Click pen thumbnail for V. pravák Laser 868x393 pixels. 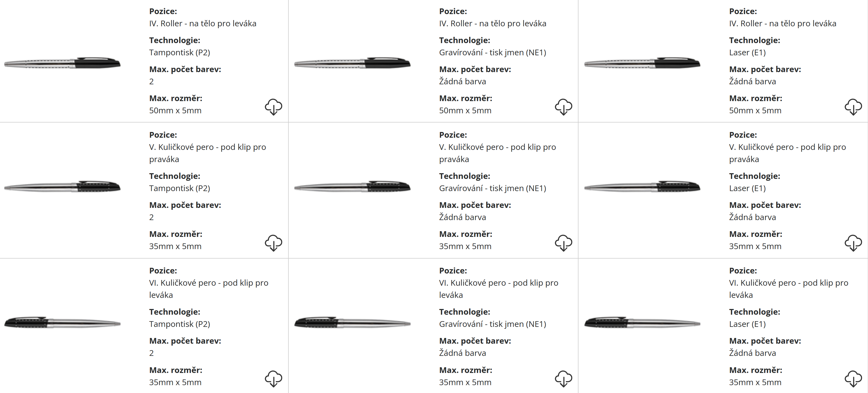(642, 186)
